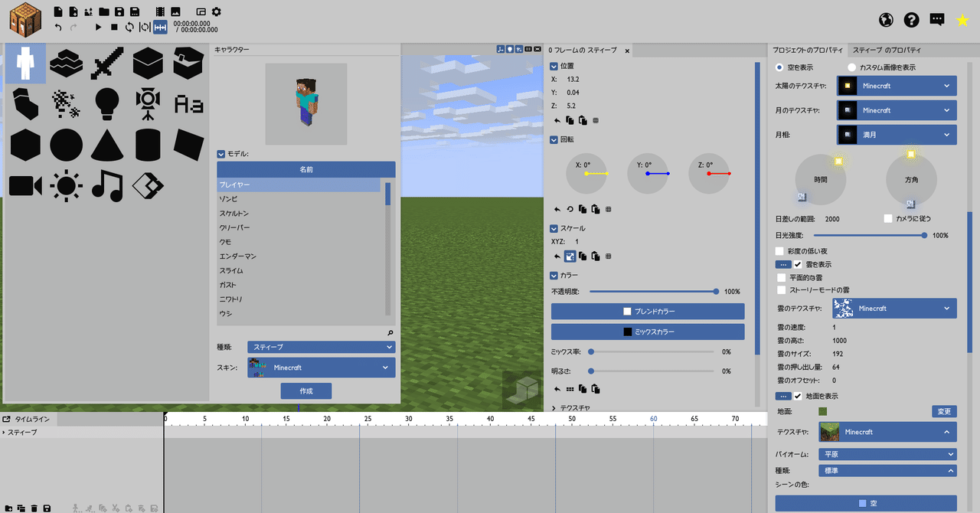Image resolution: width=980 pixels, height=513 pixels.
Task: Enable the 彩度の低い夜 checkbox
Action: (x=779, y=251)
